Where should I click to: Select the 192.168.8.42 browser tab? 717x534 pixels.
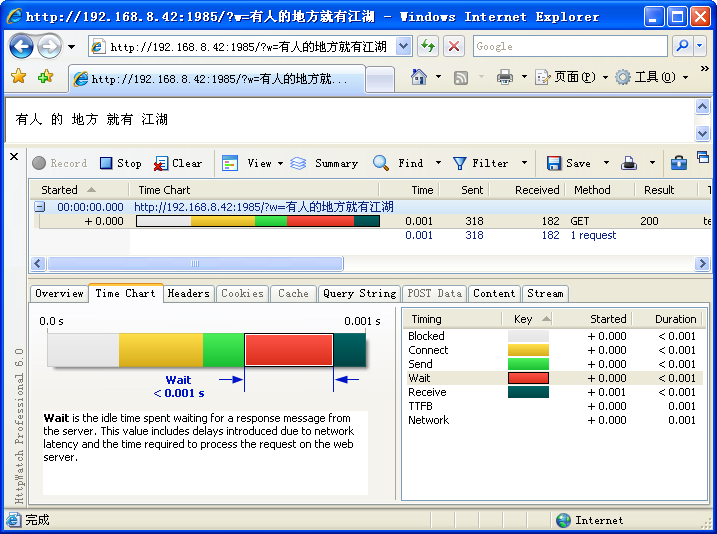(x=216, y=79)
